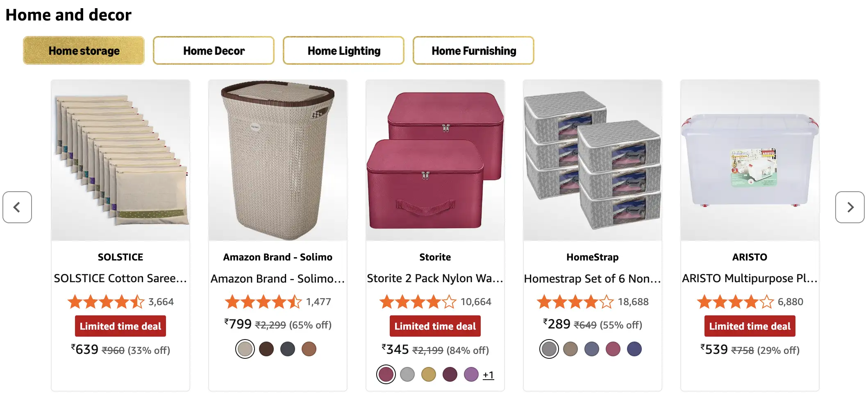Pick gold Storite organizer color
The image size is (868, 403).
pyautogui.click(x=429, y=374)
